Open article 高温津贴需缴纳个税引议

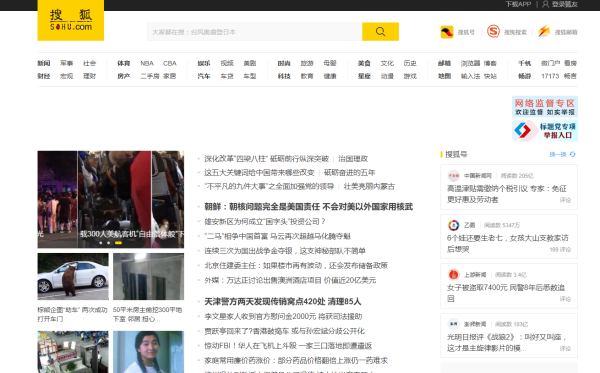pyautogui.click(x=507, y=194)
